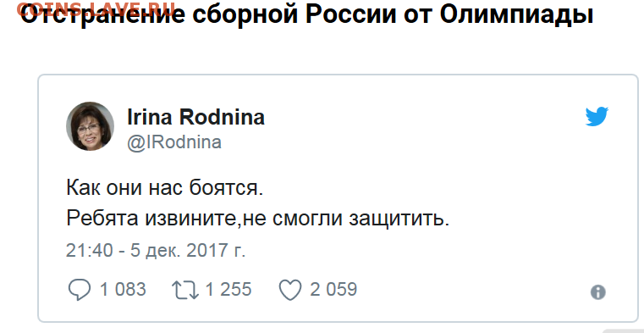Click the reply speech bubble icon
The width and height of the screenshot is (644, 333).
point(80,291)
